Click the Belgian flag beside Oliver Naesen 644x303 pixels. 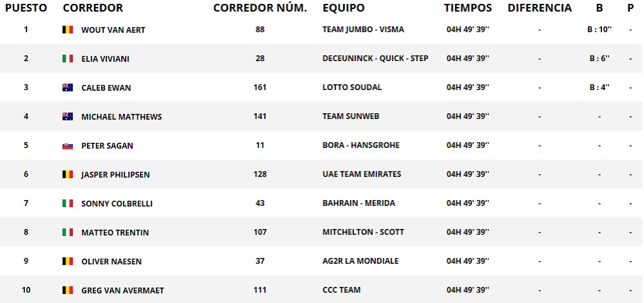coord(67,261)
